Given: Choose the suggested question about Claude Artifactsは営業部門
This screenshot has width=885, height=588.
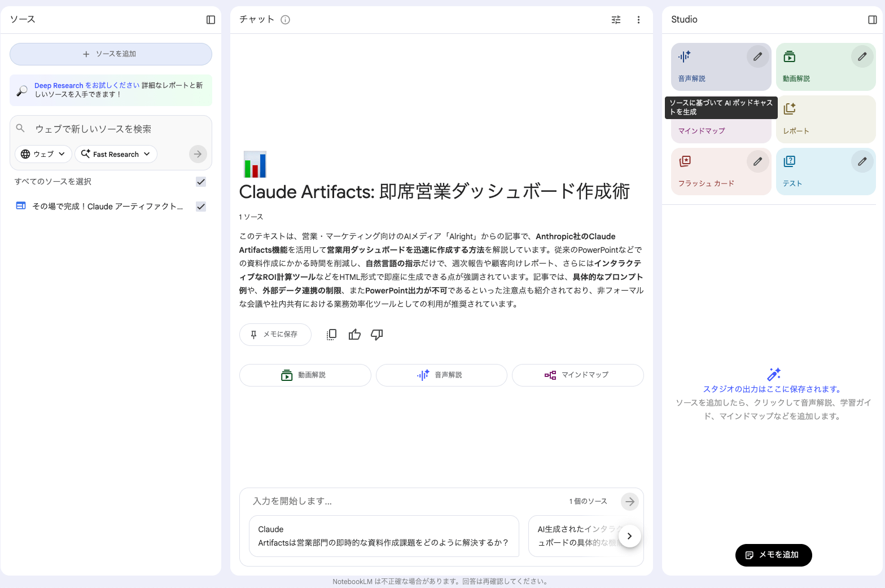Looking at the screenshot, I should click(x=384, y=536).
